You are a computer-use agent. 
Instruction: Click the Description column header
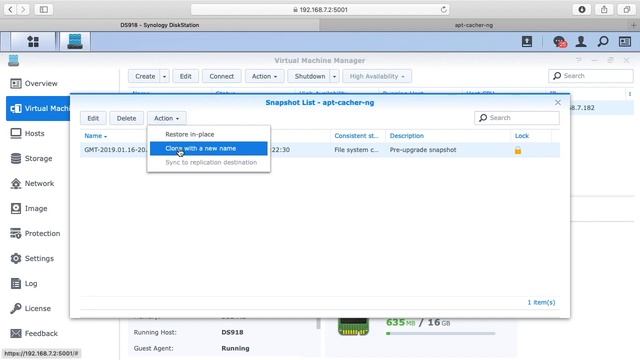tap(407, 136)
